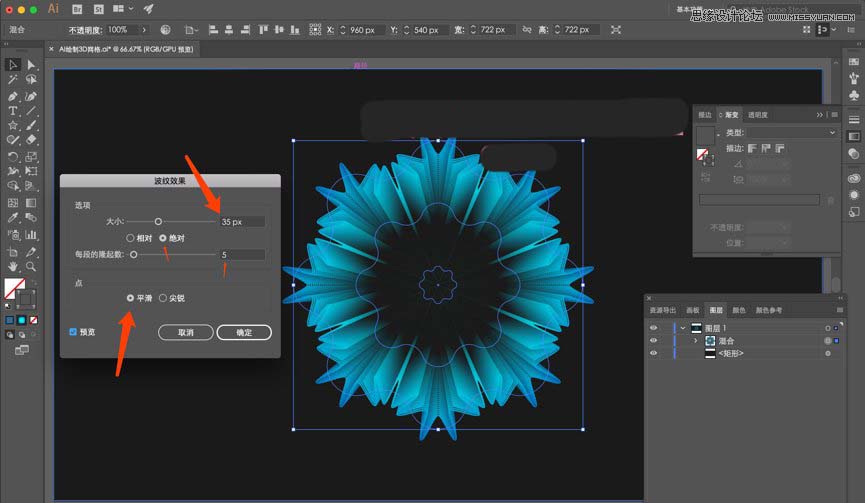Image resolution: width=865 pixels, height=503 pixels.
Task: Select the Gradient tool in toolbar
Action: pyautogui.click(x=31, y=203)
